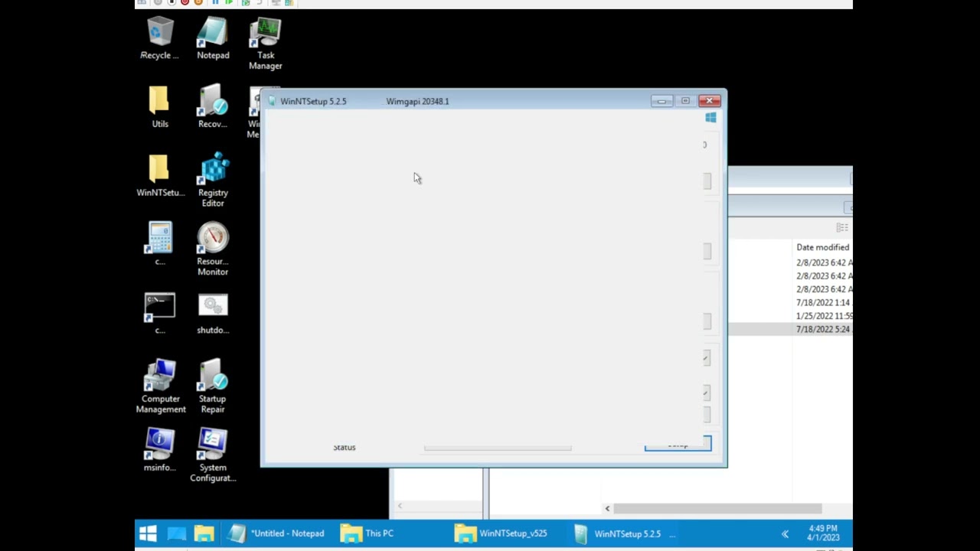980x551 pixels.
Task: Open the msinfo desktop shortcut
Action: (x=159, y=450)
